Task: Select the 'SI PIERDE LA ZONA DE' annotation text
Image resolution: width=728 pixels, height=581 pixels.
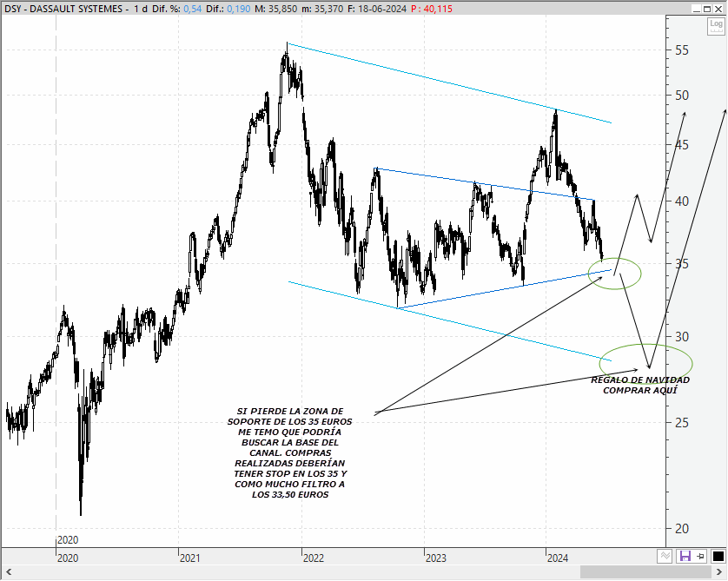Action: click(x=290, y=411)
